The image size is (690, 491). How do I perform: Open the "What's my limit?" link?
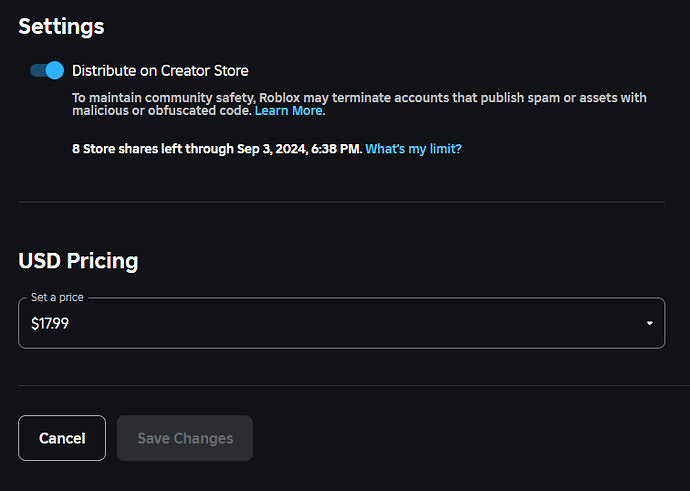[x=413, y=149]
